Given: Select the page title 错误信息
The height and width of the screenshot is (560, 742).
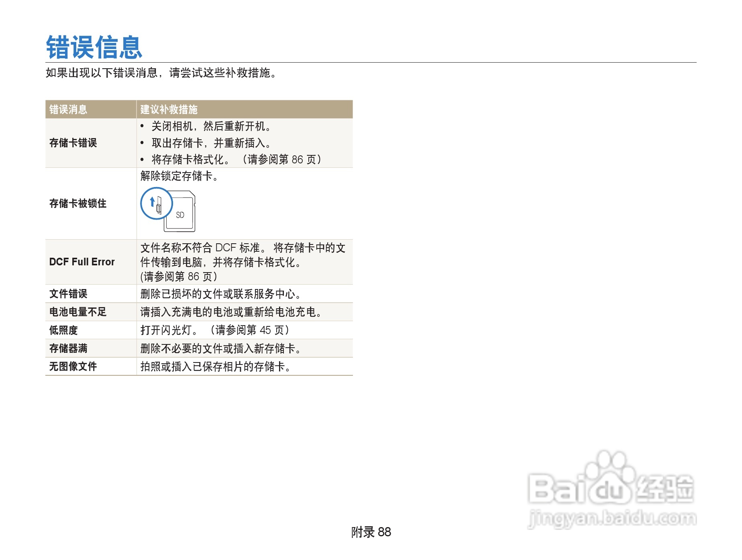Looking at the screenshot, I should coord(94,47).
